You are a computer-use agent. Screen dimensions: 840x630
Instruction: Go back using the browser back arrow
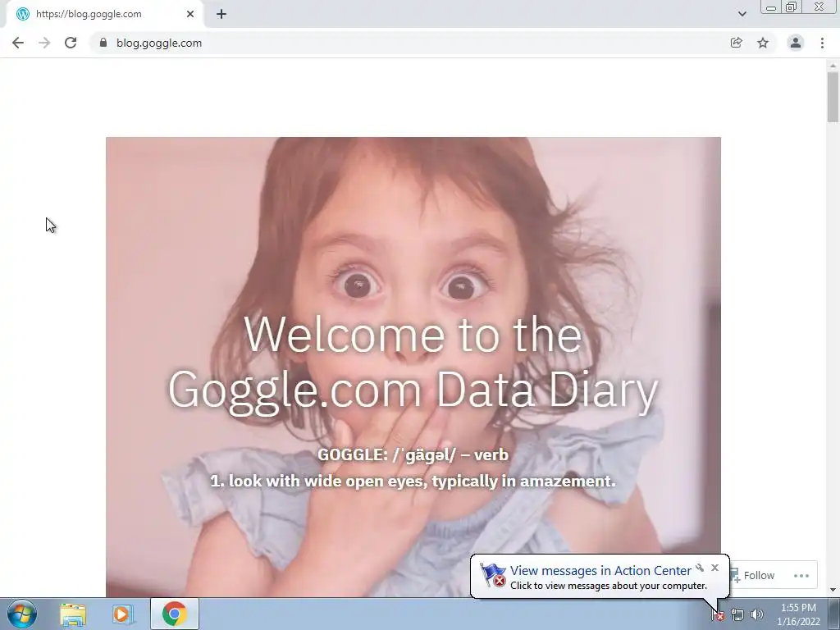click(x=18, y=43)
